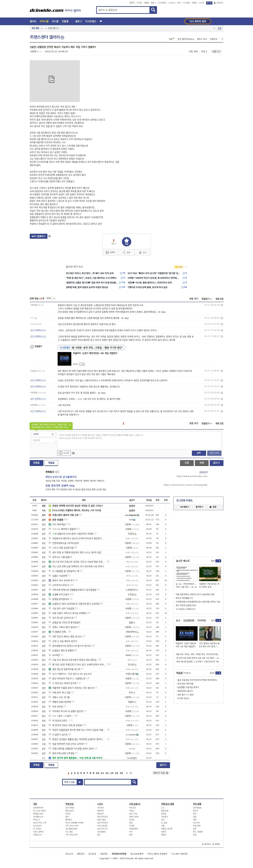Click 댓글 12 badge in post header
Image resolution: width=253 pixels, height=868 pixels.
pyautogui.click(x=216, y=52)
